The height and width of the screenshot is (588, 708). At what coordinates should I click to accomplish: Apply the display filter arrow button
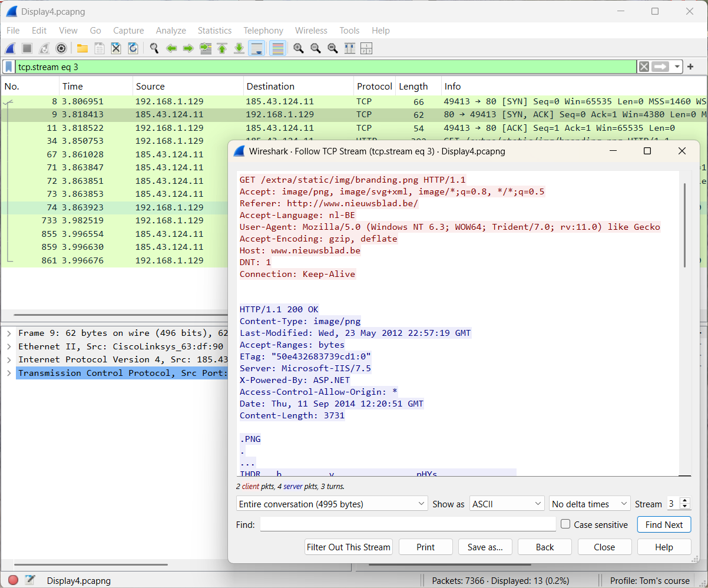pyautogui.click(x=661, y=67)
